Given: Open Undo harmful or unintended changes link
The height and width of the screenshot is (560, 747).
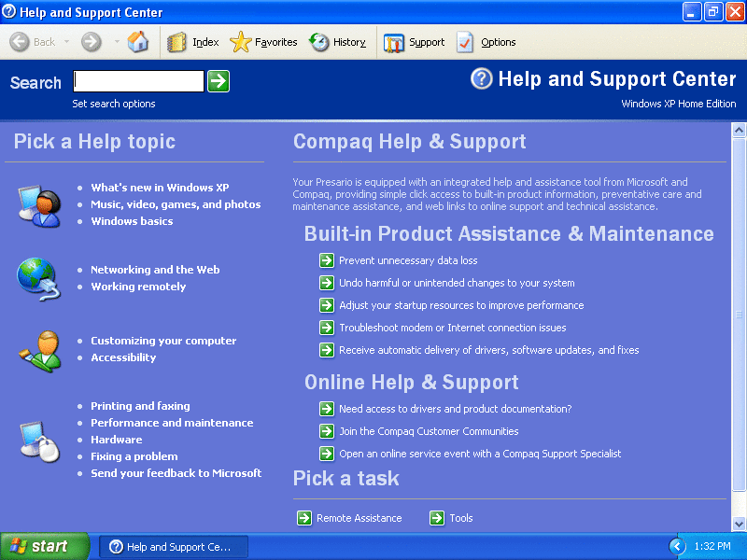Looking at the screenshot, I should click(457, 283).
